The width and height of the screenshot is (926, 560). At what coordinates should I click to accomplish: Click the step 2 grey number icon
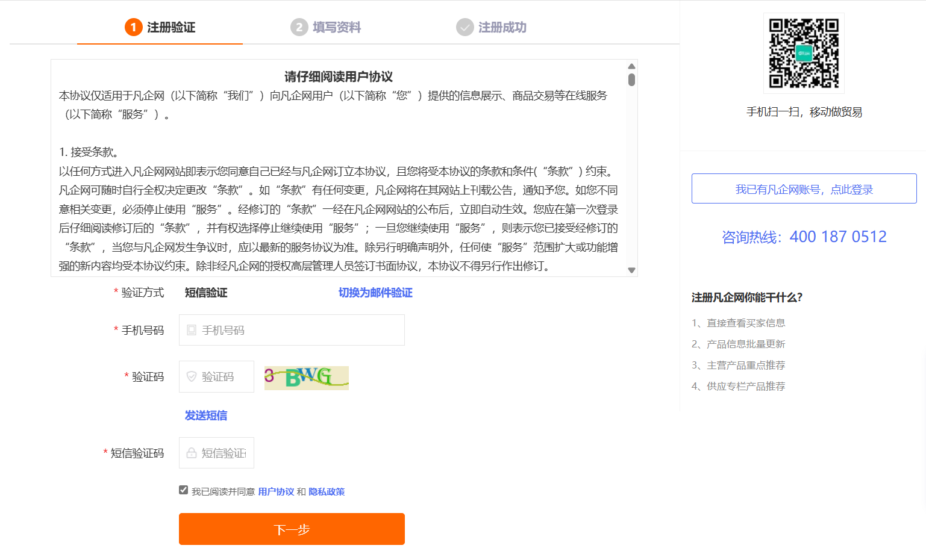(299, 27)
